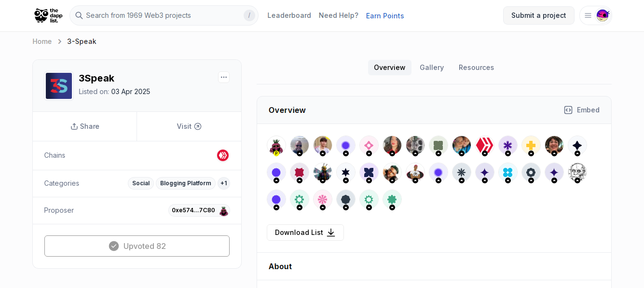Click the search magnifier icon
Image resolution: width=644 pixels, height=288 pixels.
pos(79,15)
